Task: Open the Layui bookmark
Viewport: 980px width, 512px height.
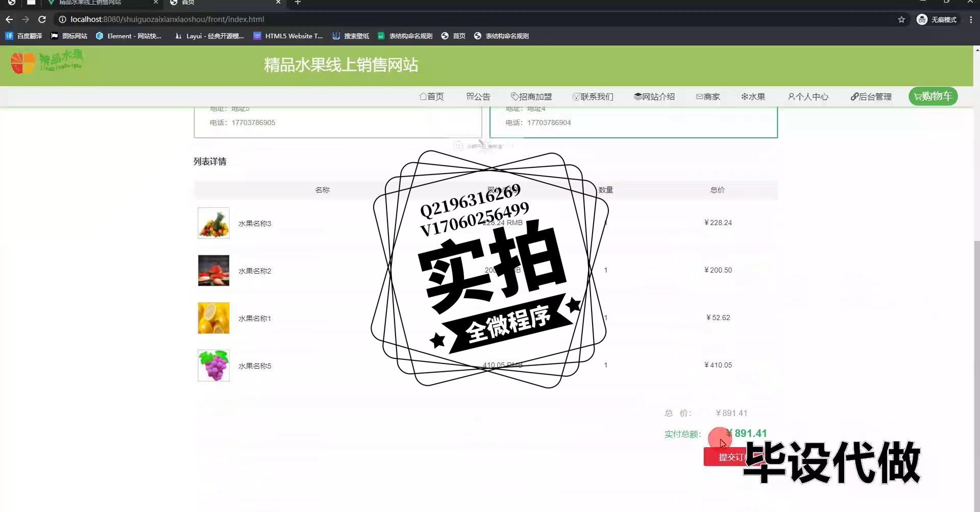Action: (209, 36)
